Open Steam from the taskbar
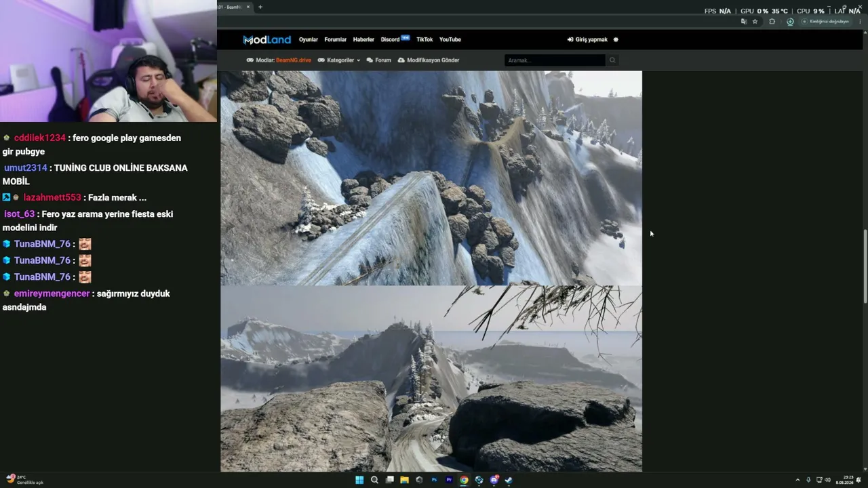The image size is (868, 488). [x=509, y=480]
